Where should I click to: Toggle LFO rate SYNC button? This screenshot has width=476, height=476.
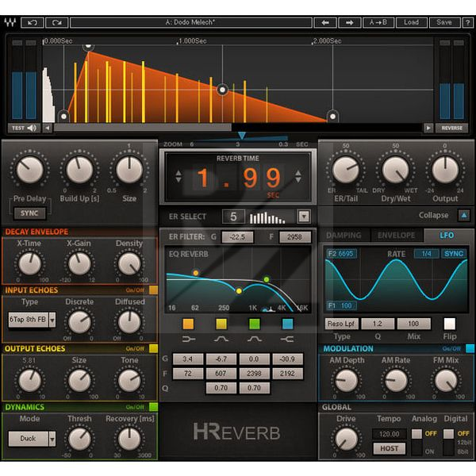(454, 254)
